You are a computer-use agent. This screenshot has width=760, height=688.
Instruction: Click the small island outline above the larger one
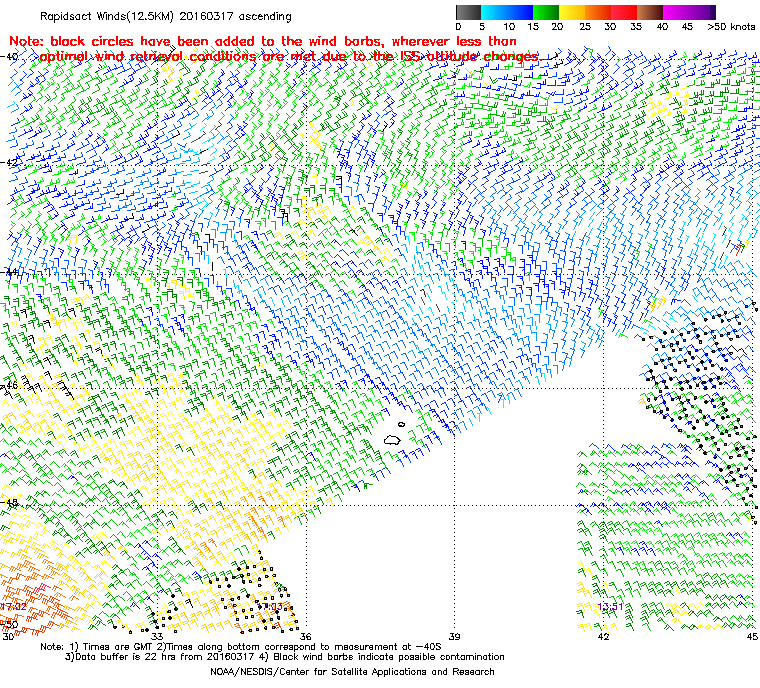tap(401, 425)
